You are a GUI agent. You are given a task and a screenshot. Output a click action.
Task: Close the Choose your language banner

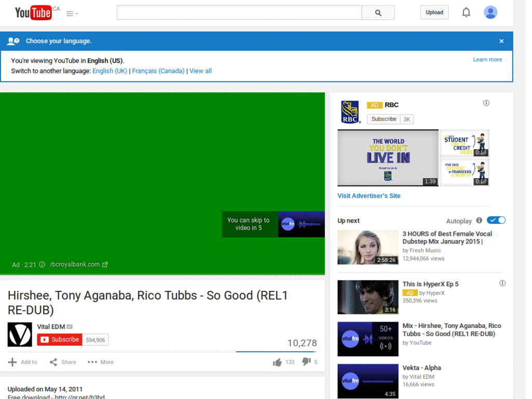501,41
